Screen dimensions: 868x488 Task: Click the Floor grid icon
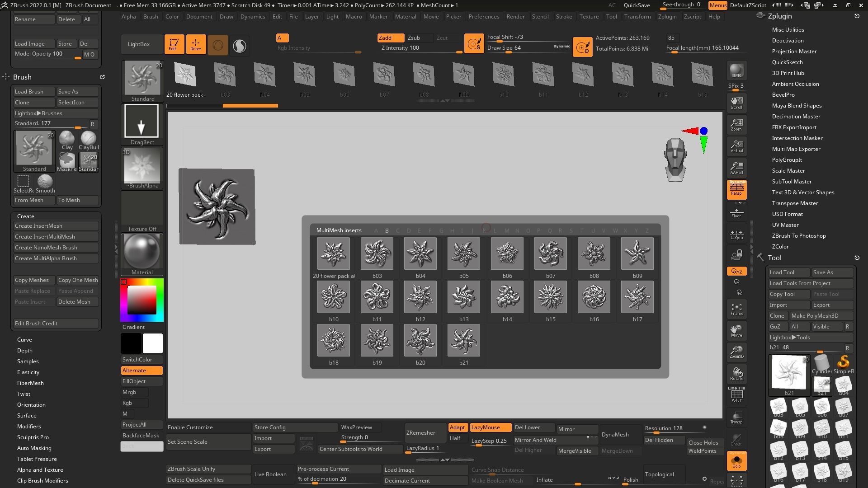pos(736,212)
